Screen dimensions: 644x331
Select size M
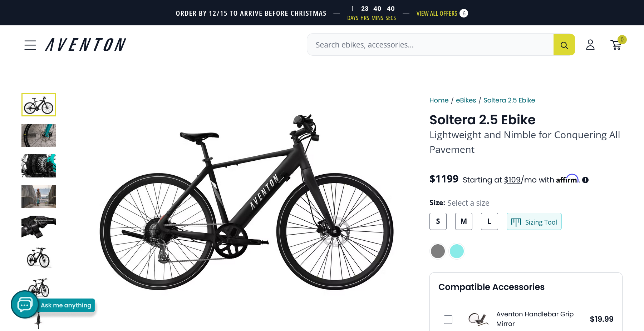click(x=463, y=221)
